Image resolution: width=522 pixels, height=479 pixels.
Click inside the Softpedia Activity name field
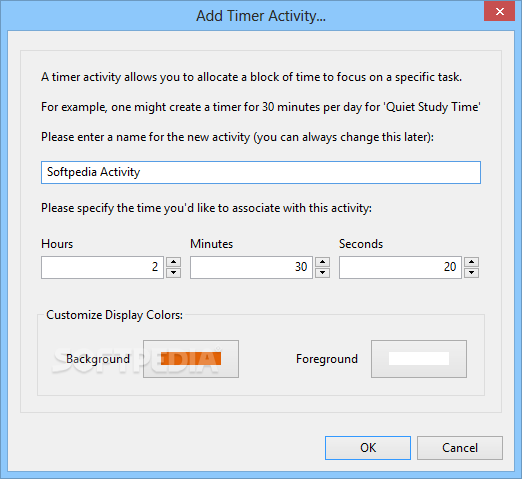point(261,172)
